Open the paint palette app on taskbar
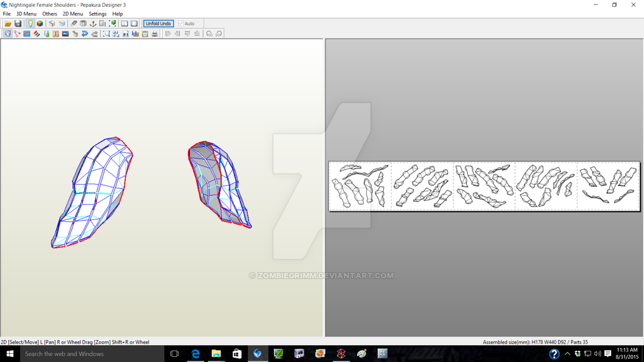Image resolution: width=644 pixels, height=362 pixels. (362, 354)
